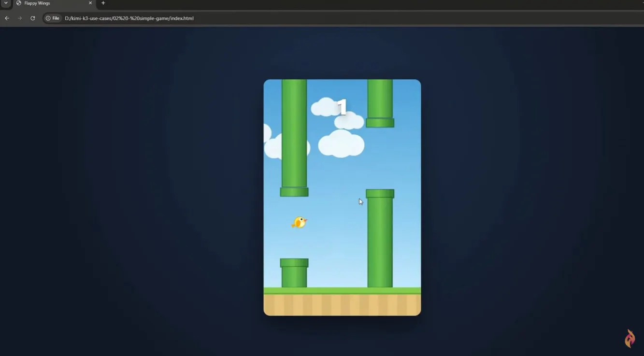The image size is (644, 356).
Task: Click the striped sandy ground strip
Action: 342,304
